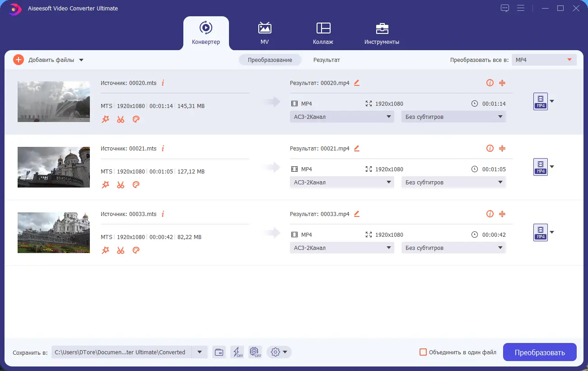
Task: Select the fountain thumbnail of 00020.mts
Action: pyautogui.click(x=54, y=102)
